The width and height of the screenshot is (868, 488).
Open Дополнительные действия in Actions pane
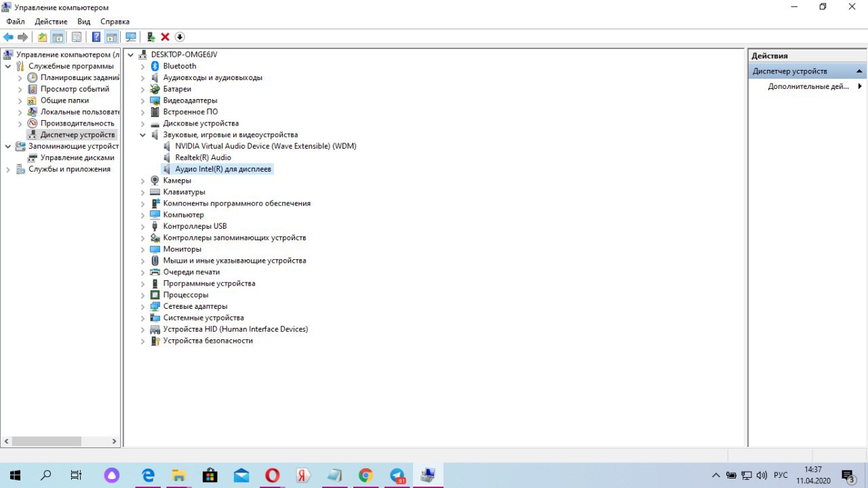click(x=808, y=86)
